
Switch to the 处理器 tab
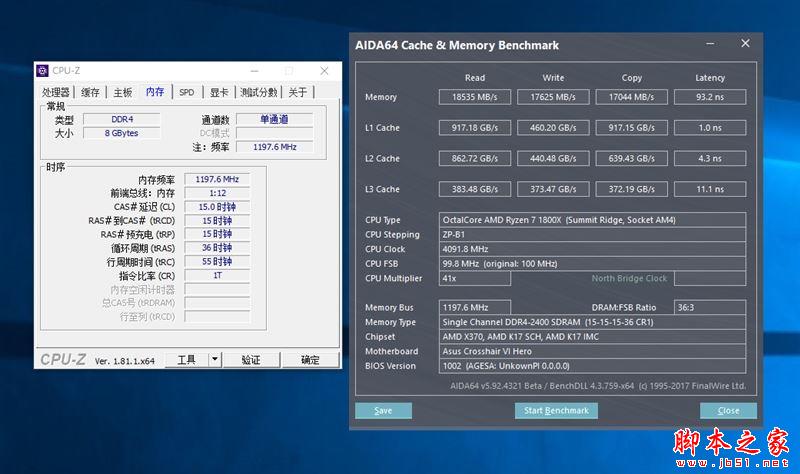point(56,92)
